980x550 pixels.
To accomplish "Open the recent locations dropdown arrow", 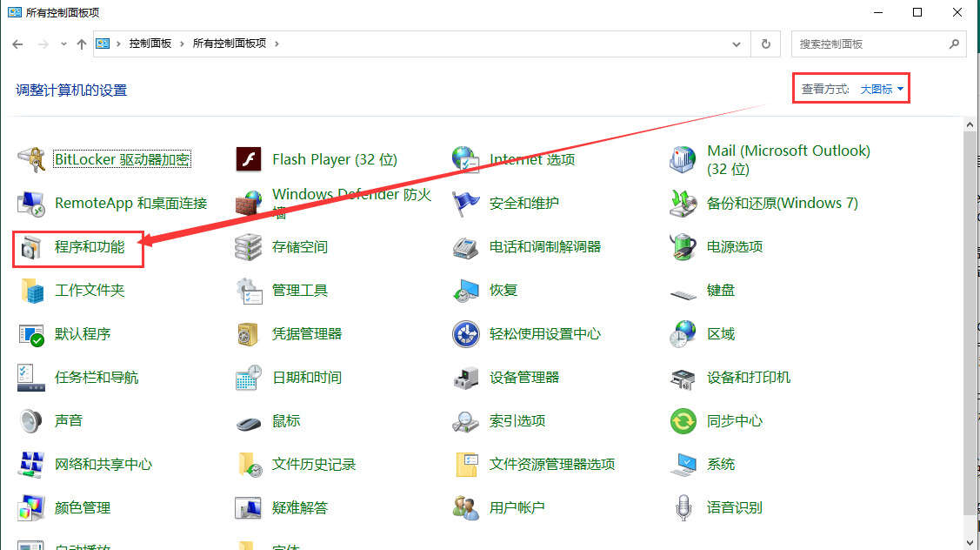I will point(63,44).
